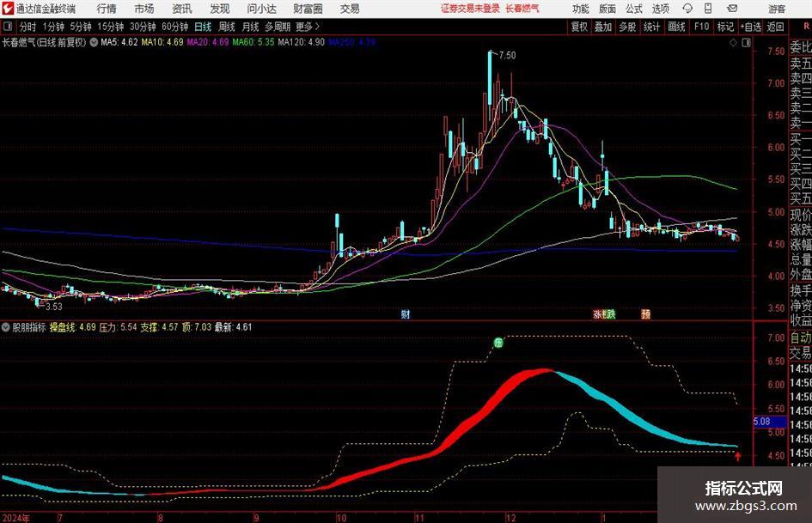The image size is (812, 523).
Task: Click the MA5: 4.62 label
Action: point(119,42)
